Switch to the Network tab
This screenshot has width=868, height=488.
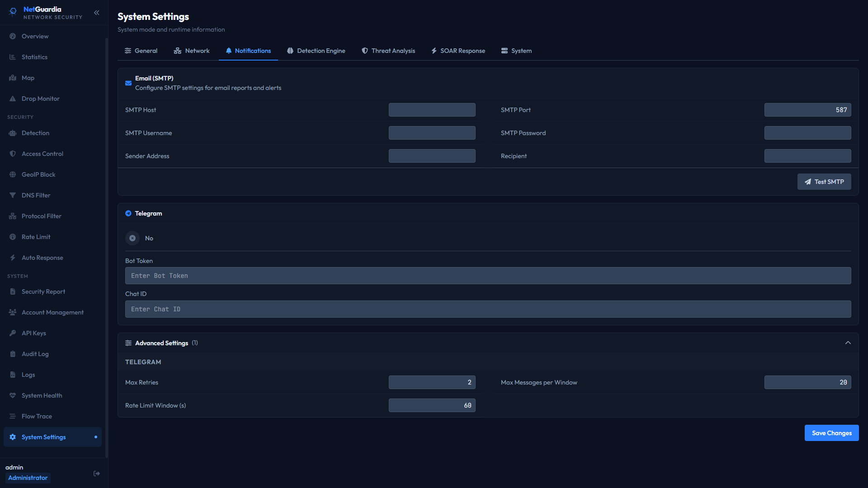click(x=192, y=51)
